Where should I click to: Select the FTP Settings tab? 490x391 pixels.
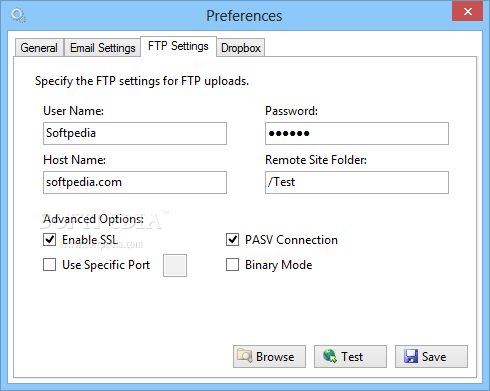pyautogui.click(x=178, y=46)
